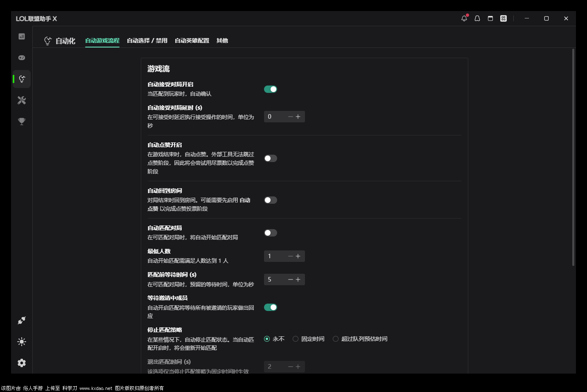Click the 最低人数 number input field
The image size is (587, 392).
pyautogui.click(x=275, y=256)
